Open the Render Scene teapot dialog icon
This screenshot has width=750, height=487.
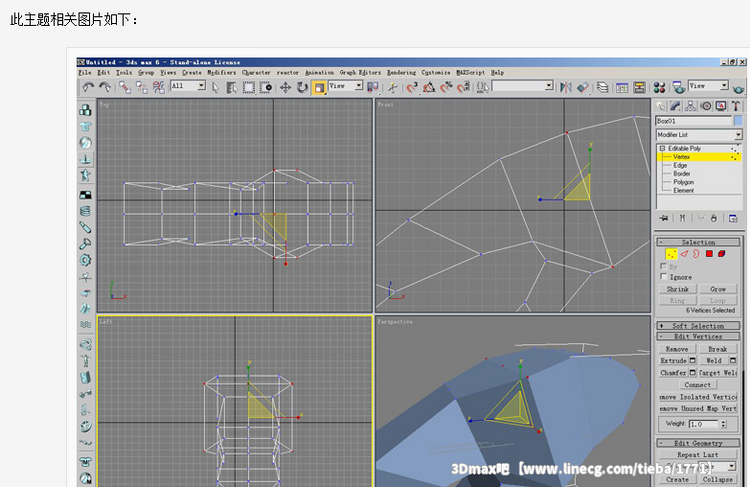point(678,88)
